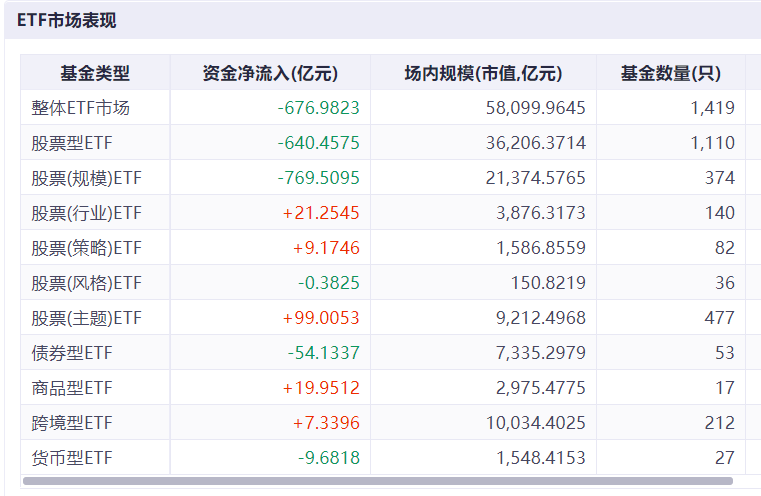Select the 商品型ETF row label
761x496 pixels.
(x=72, y=388)
